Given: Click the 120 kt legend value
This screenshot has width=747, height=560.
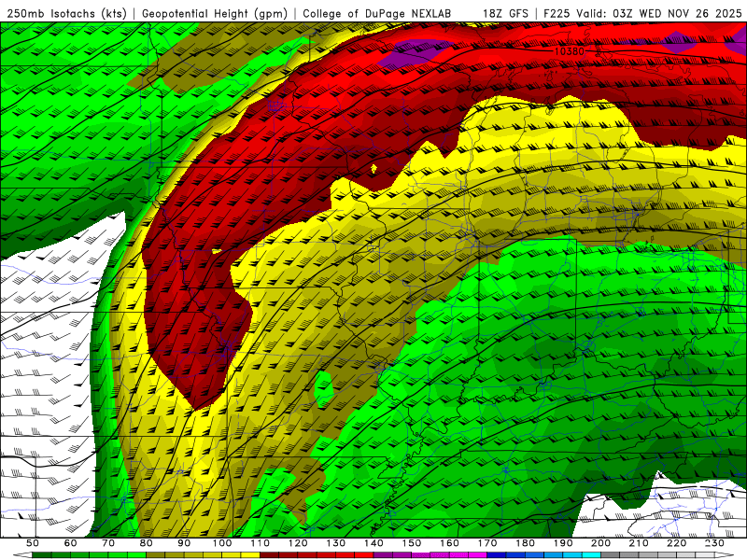Looking at the screenshot, I should coord(298,543).
